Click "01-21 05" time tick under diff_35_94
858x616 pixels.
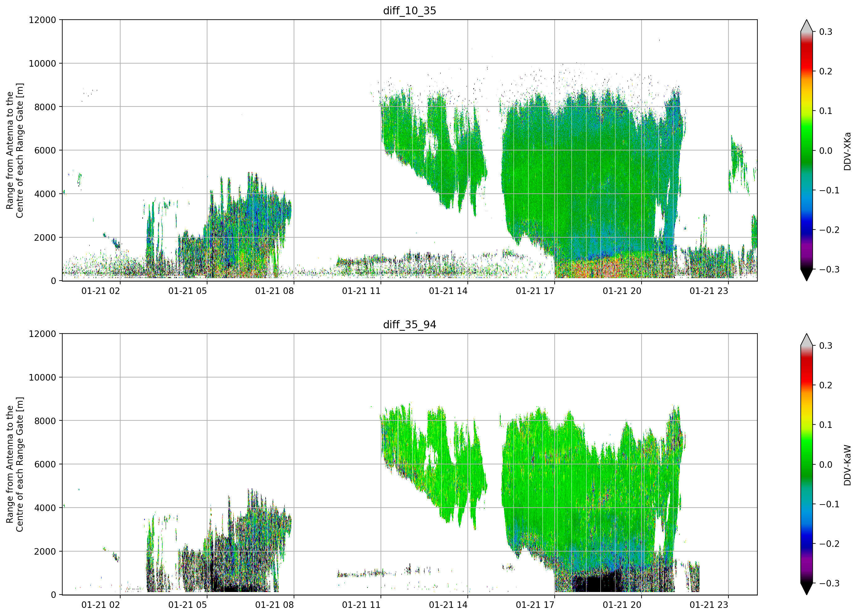[188, 605]
